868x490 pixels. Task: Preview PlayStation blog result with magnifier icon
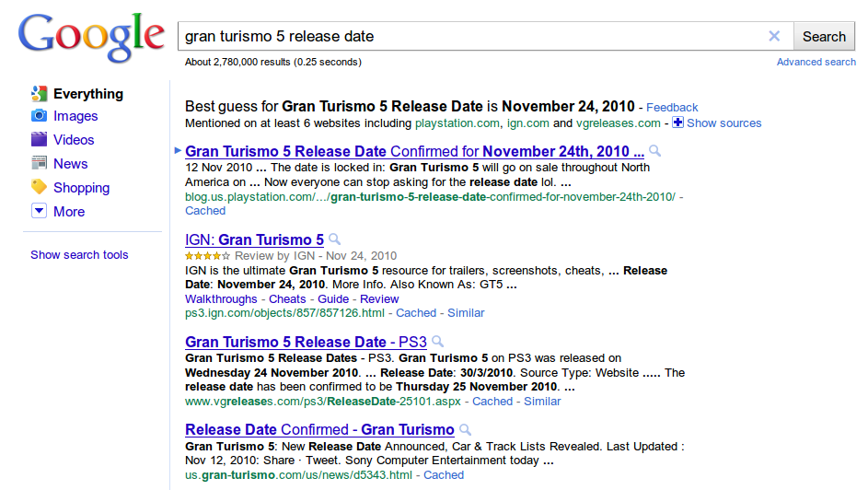tap(654, 151)
